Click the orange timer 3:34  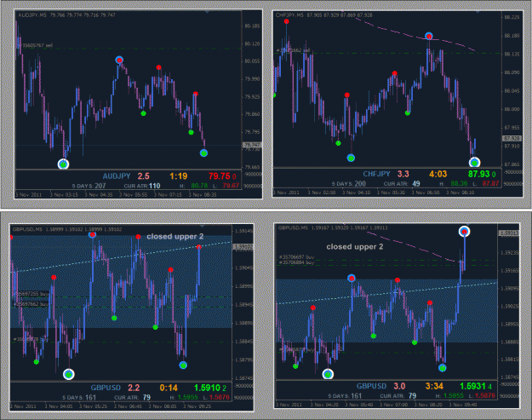coord(434,386)
